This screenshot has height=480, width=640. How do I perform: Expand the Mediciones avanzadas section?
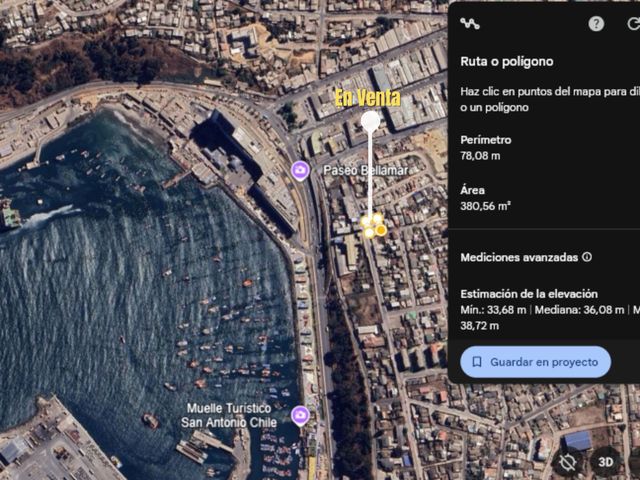pos(519,258)
